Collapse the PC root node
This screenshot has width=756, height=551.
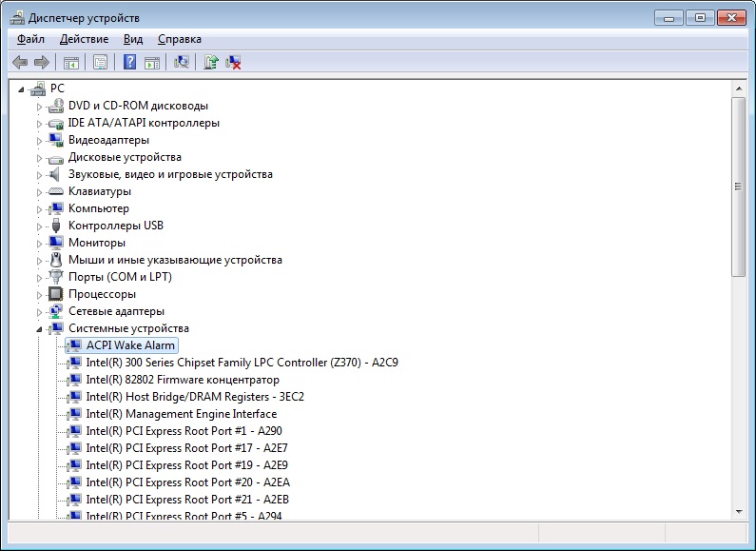[x=23, y=89]
